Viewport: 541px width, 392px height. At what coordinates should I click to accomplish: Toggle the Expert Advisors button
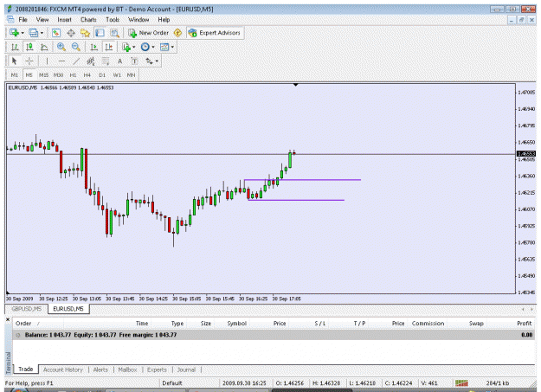click(x=215, y=33)
